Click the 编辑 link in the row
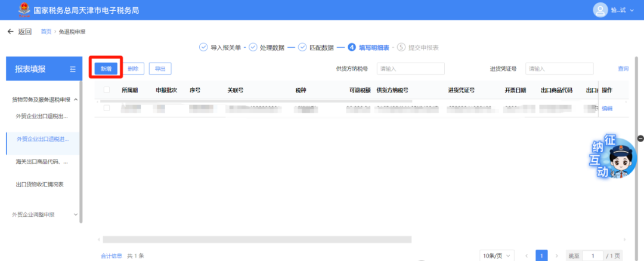644x261 pixels. pyautogui.click(x=607, y=108)
